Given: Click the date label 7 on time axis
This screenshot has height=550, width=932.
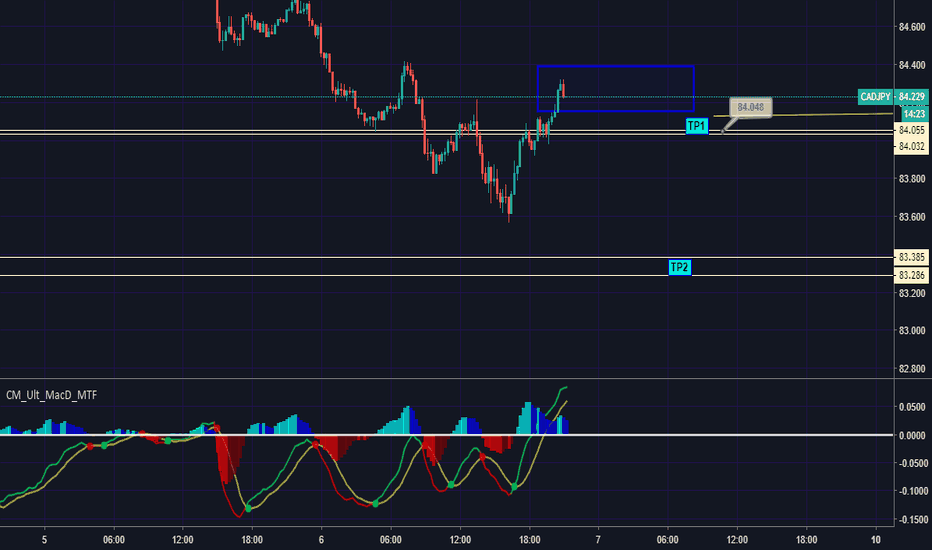Looking at the screenshot, I should click(x=598, y=540).
